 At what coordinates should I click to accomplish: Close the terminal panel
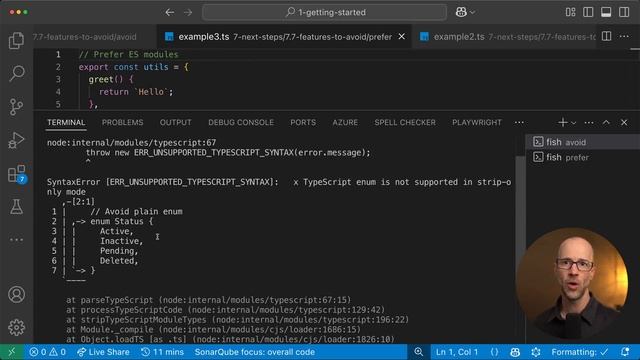click(x=624, y=122)
